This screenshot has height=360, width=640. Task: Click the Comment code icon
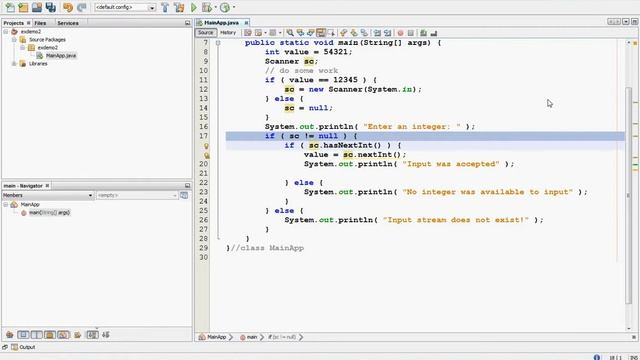click(423, 33)
